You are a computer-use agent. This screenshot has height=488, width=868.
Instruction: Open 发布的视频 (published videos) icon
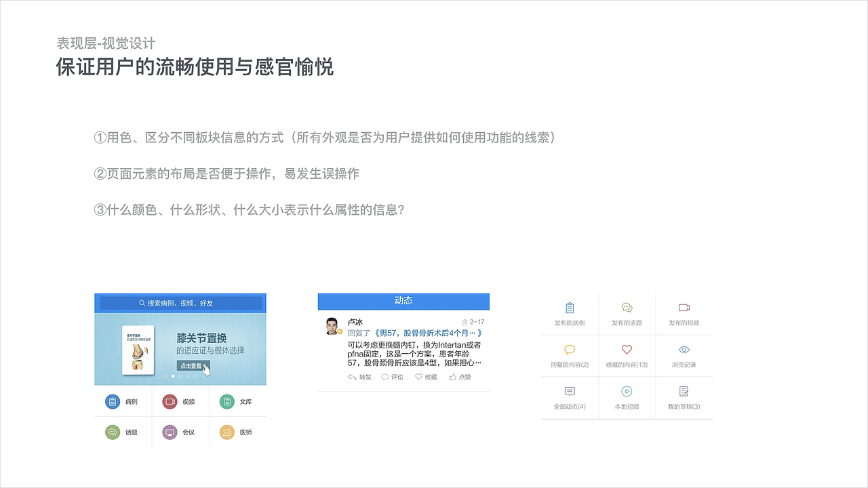[x=684, y=307]
